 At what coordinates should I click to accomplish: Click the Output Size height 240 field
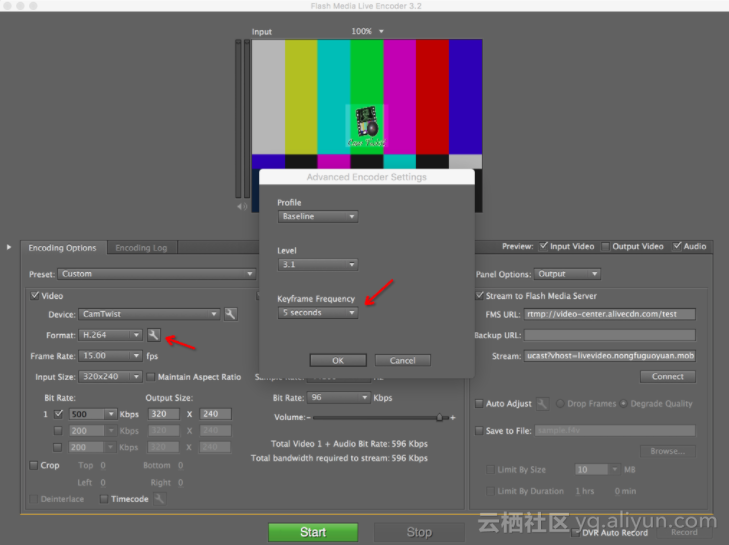(x=215, y=414)
